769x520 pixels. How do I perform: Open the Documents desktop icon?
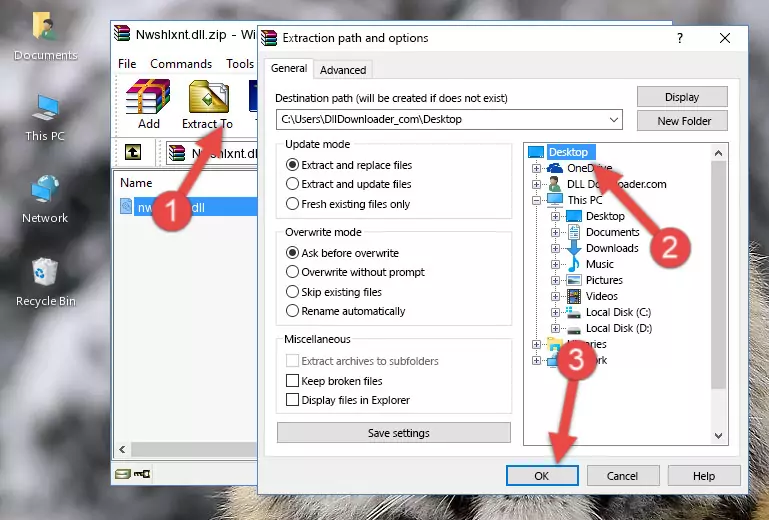[45, 26]
